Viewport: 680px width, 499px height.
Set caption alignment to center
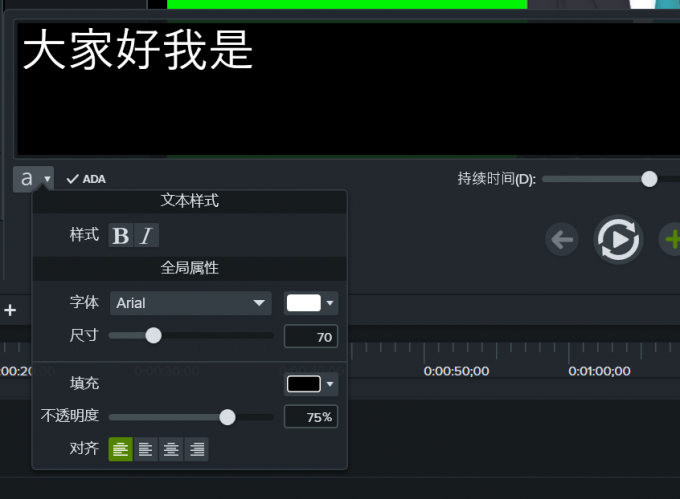click(171, 449)
